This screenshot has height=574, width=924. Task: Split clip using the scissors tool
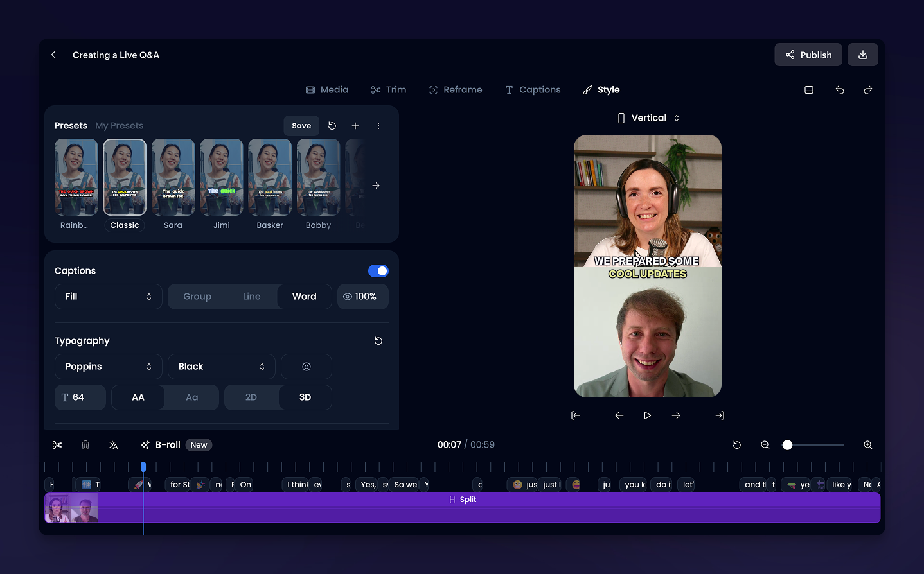pyautogui.click(x=57, y=444)
